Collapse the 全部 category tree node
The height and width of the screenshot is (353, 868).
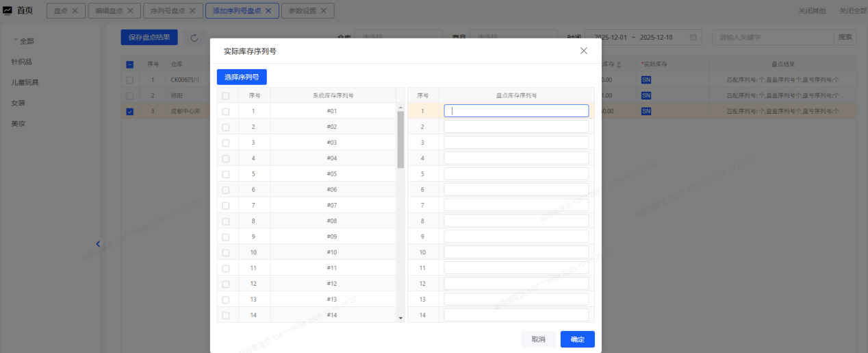(16, 41)
